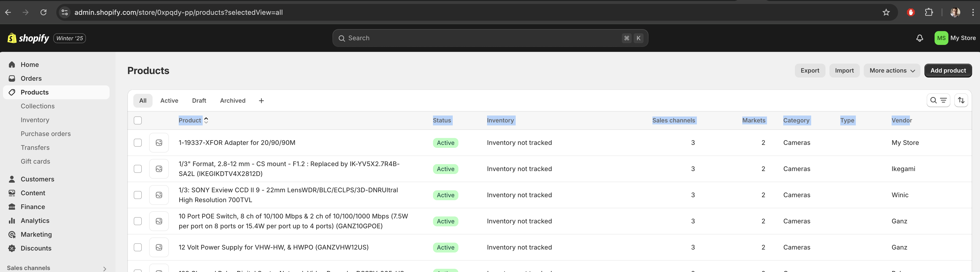Open the More actions dropdown
This screenshot has height=272, width=980.
pos(892,70)
